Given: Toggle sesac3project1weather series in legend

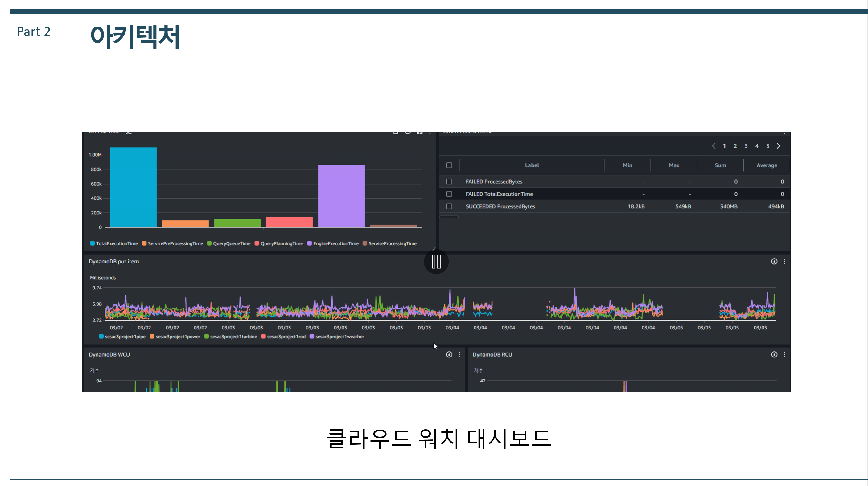Looking at the screenshot, I should point(337,337).
